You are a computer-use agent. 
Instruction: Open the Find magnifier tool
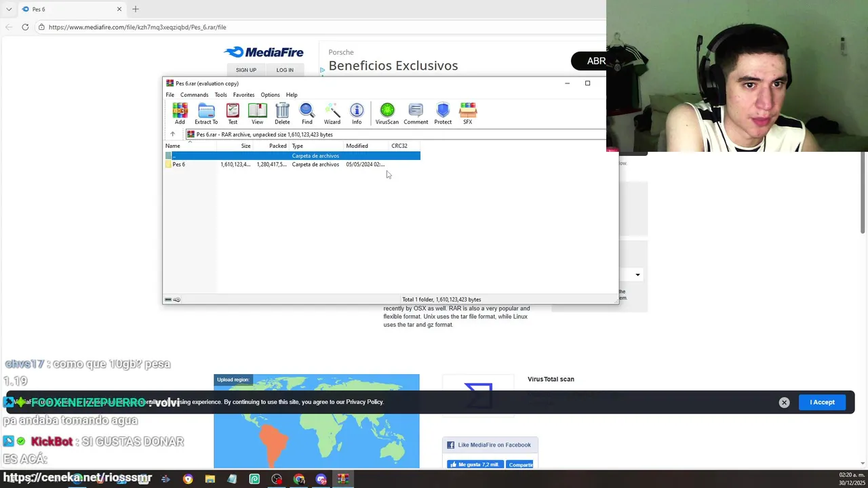tap(307, 113)
